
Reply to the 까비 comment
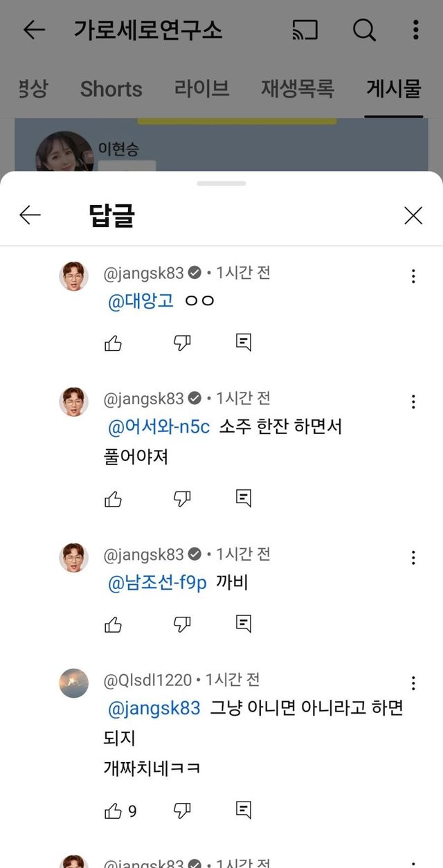coord(244,624)
